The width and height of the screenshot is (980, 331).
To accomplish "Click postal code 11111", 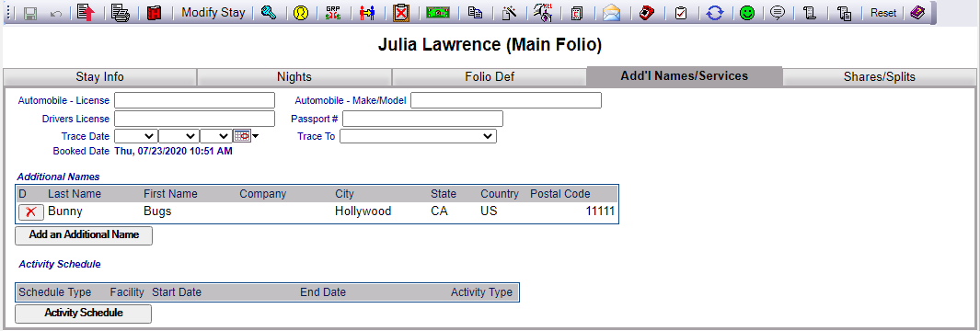I will (x=601, y=211).
